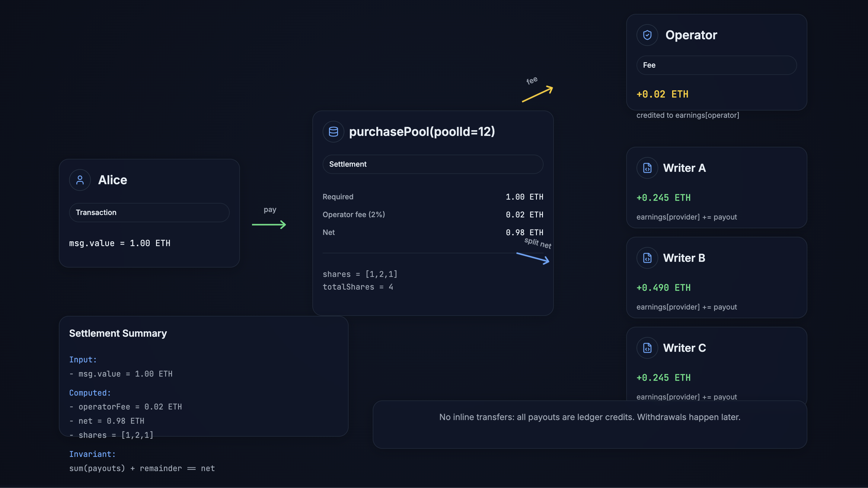Select the Transaction pill in Alice card
Screen dimensions: 868x488
[x=149, y=213]
